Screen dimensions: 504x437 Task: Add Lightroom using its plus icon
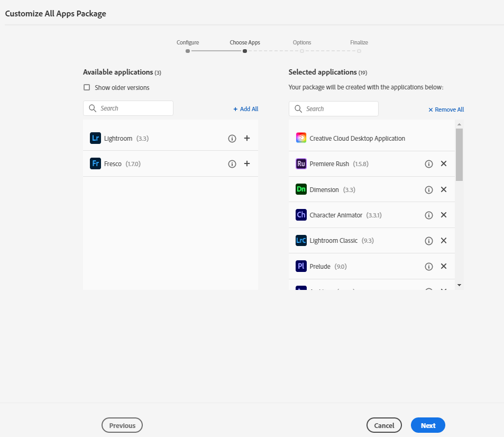tap(246, 138)
